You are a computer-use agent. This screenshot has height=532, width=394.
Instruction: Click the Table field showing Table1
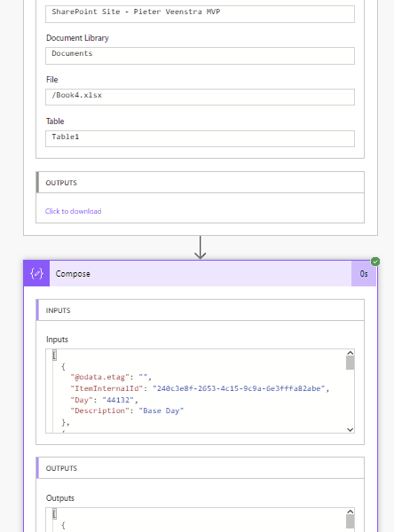[200, 139]
